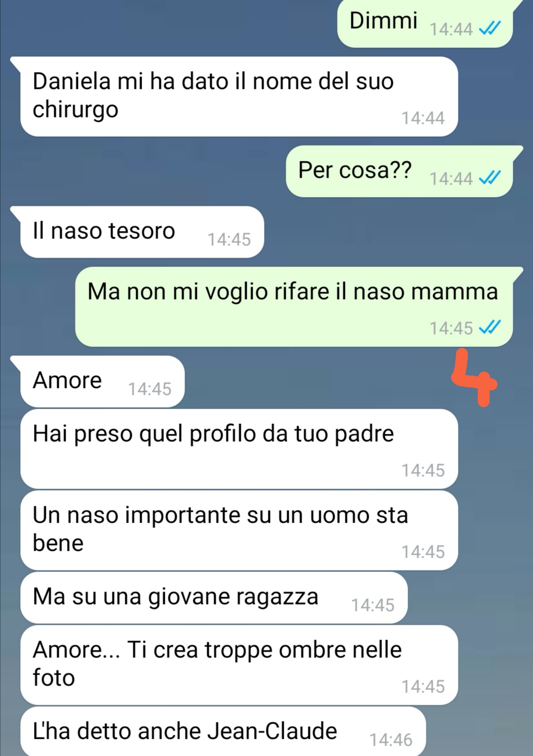Tap the 14:45 timestamp beside 'Il naso tesoro'
This screenshot has height=756, width=533.
pos(229,239)
